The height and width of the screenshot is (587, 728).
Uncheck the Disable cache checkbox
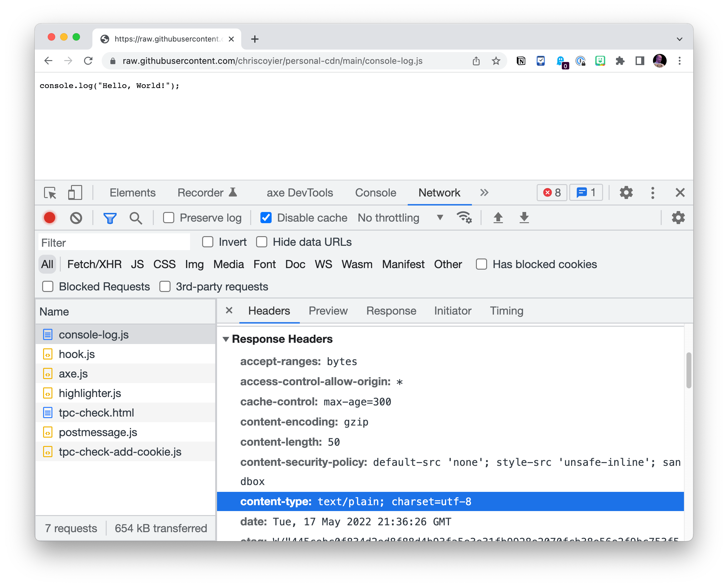(x=266, y=218)
